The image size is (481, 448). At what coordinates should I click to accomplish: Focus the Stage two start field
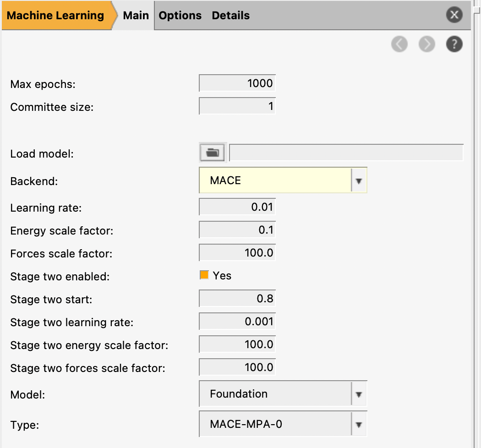(x=237, y=299)
